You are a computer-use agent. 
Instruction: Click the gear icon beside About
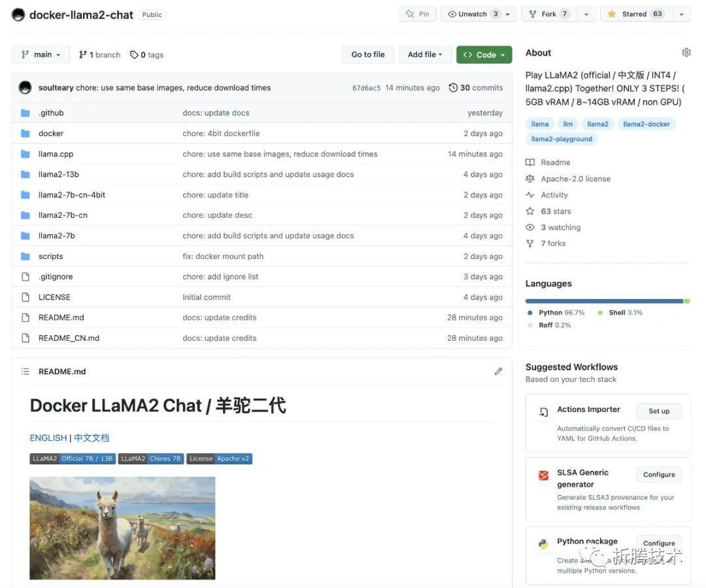click(686, 52)
